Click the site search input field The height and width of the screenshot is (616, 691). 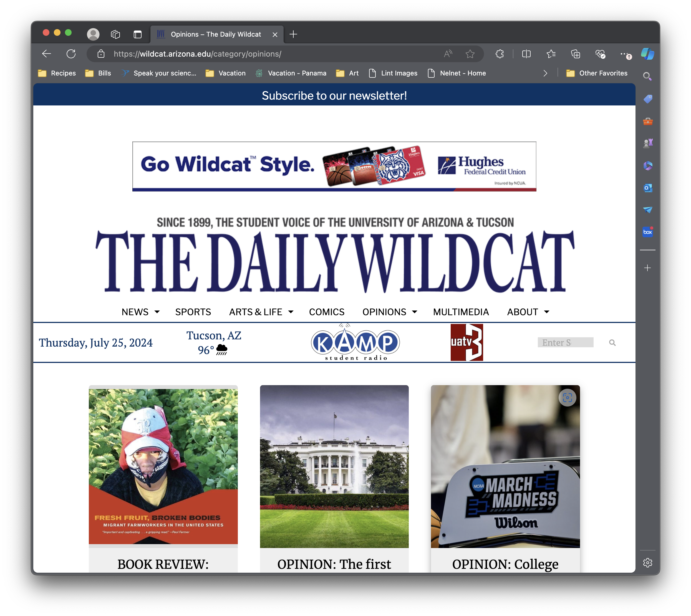[x=565, y=342]
